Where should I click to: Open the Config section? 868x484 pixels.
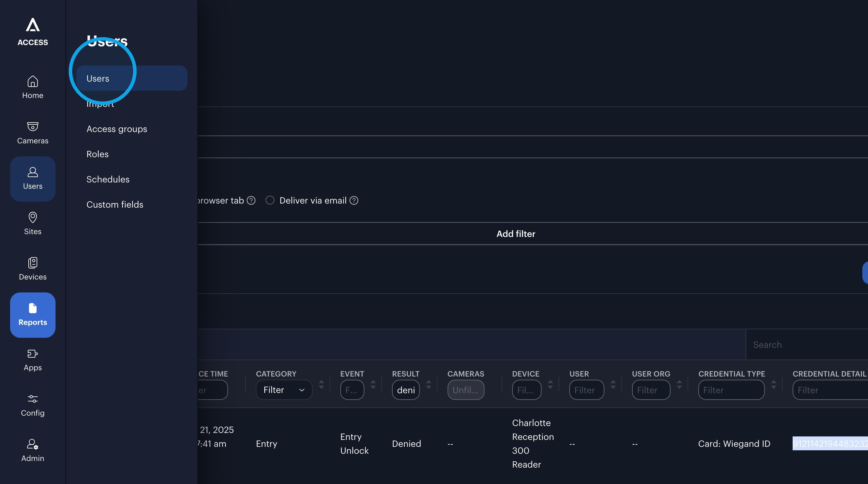click(x=33, y=405)
